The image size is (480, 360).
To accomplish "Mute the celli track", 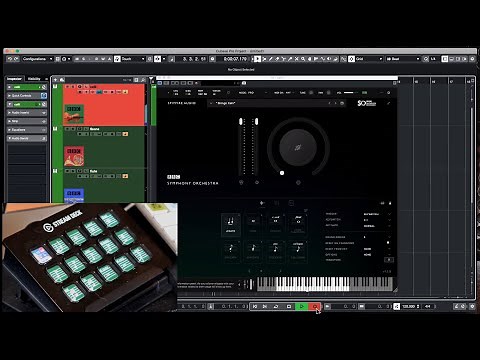I will [68, 87].
